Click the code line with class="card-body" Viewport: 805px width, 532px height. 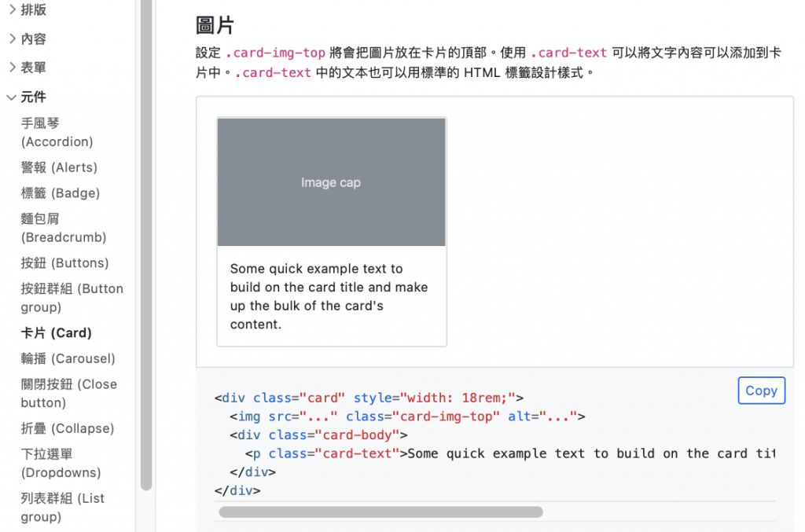(x=318, y=435)
